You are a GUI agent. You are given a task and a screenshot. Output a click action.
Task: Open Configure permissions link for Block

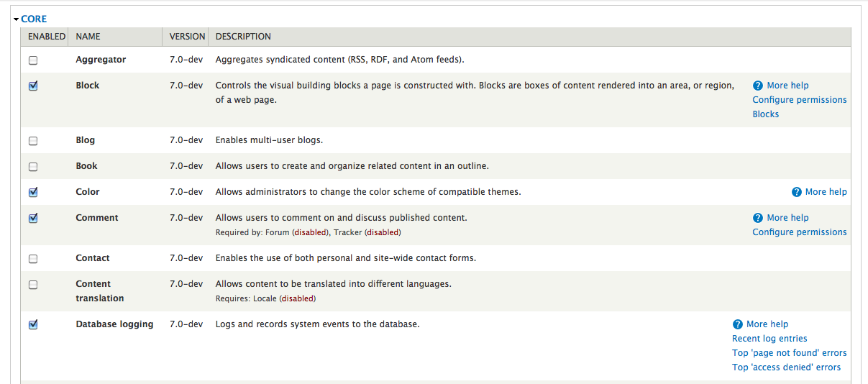799,100
